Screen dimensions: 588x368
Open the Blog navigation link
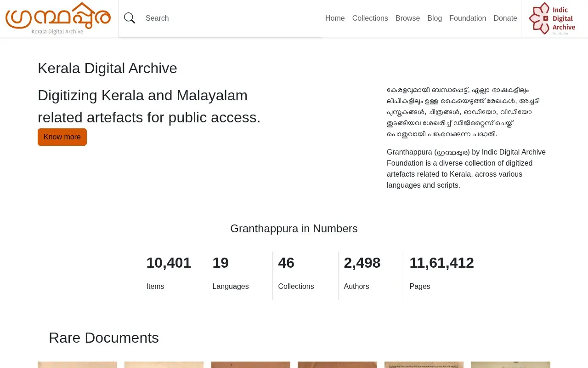tap(435, 18)
